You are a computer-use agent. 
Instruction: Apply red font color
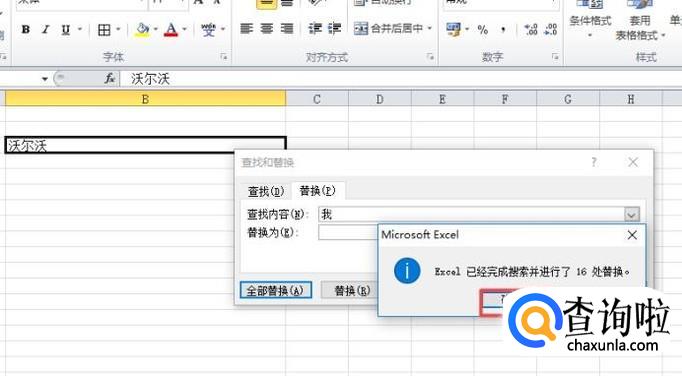point(171,30)
